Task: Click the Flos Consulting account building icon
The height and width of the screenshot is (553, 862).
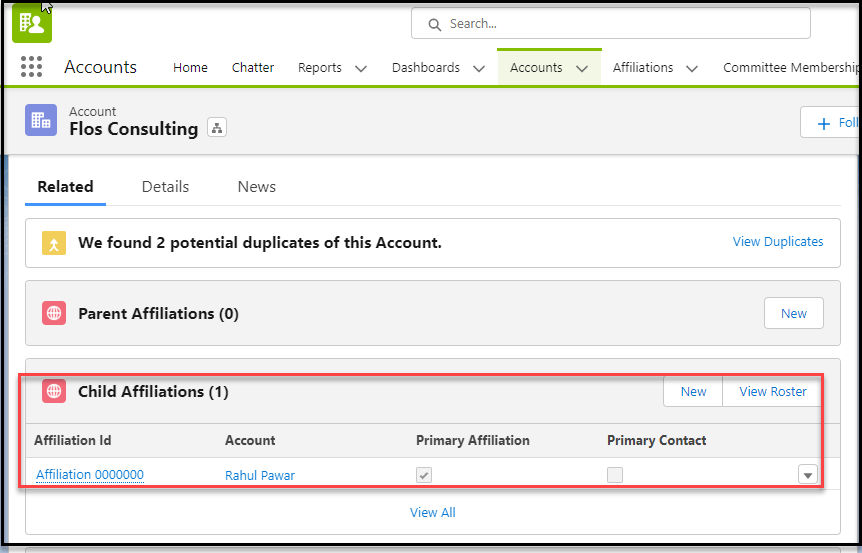Action: tap(41, 120)
